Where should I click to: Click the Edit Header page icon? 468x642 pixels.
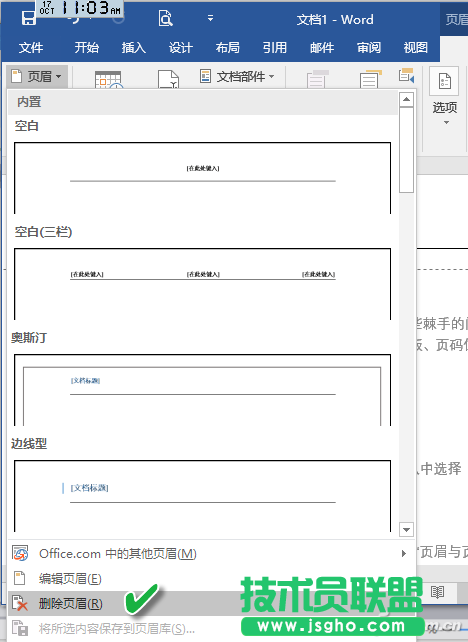point(20,579)
